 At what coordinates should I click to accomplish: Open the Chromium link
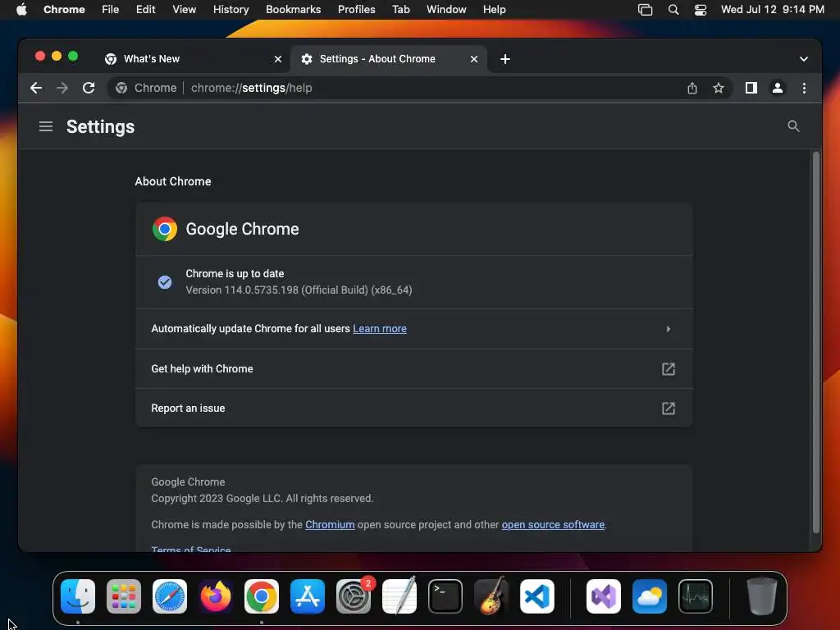pyautogui.click(x=330, y=524)
